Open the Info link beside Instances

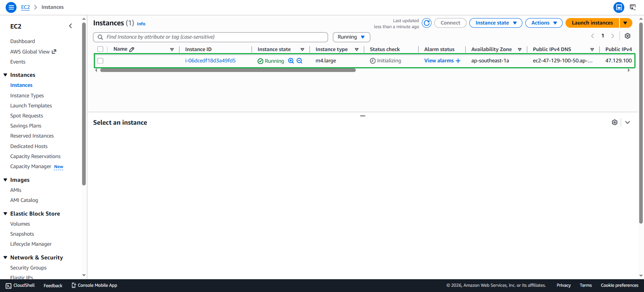click(x=141, y=24)
